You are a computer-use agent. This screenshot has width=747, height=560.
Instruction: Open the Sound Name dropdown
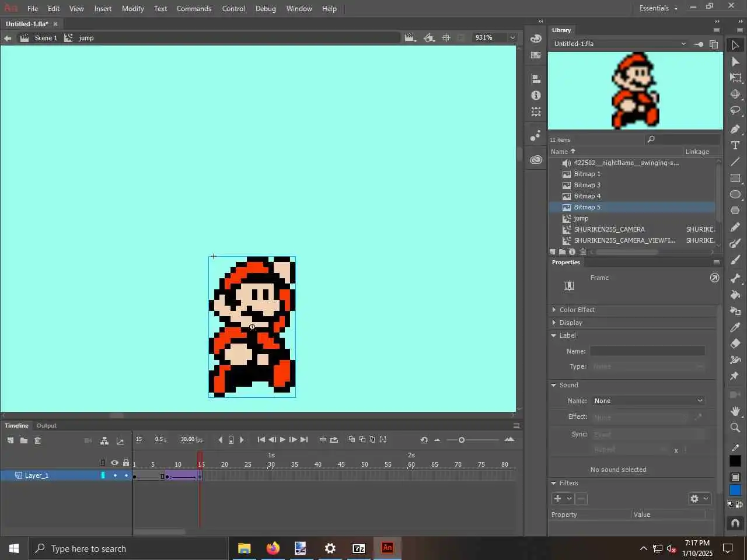click(x=648, y=401)
